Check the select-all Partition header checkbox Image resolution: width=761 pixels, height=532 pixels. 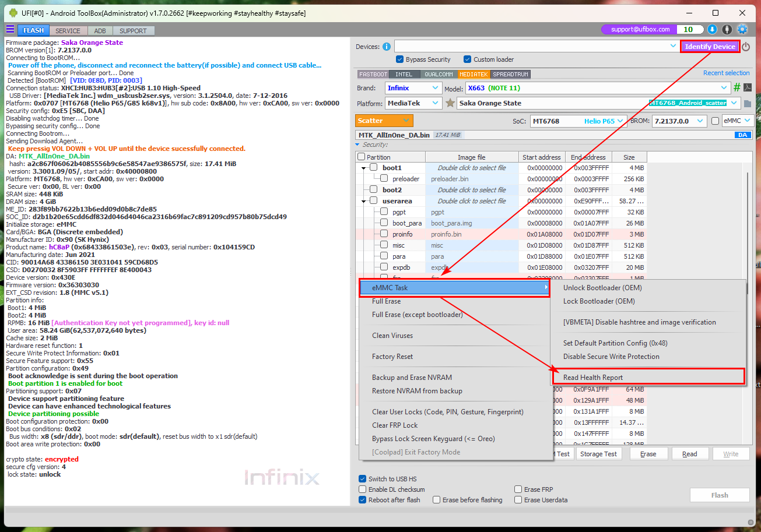362,157
